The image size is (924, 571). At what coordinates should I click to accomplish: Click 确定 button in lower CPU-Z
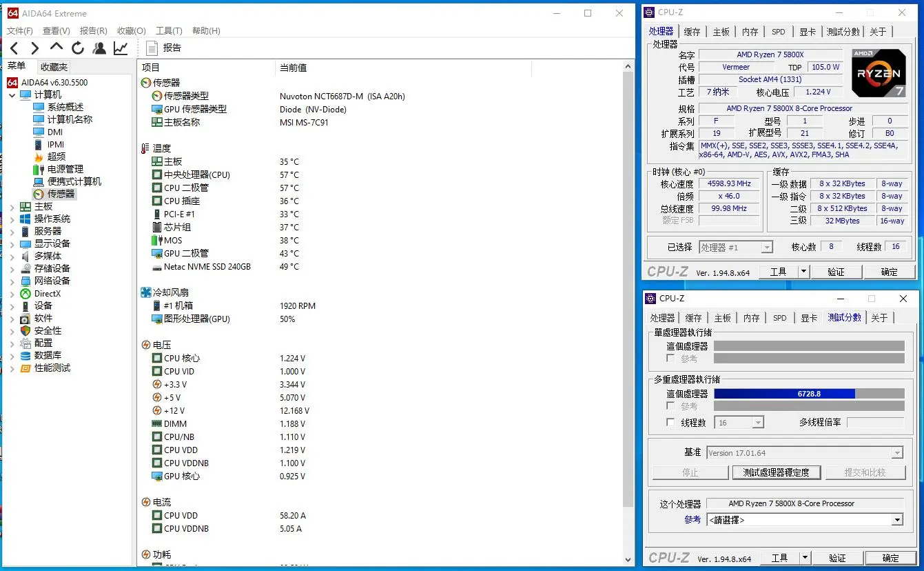pyautogui.click(x=891, y=558)
